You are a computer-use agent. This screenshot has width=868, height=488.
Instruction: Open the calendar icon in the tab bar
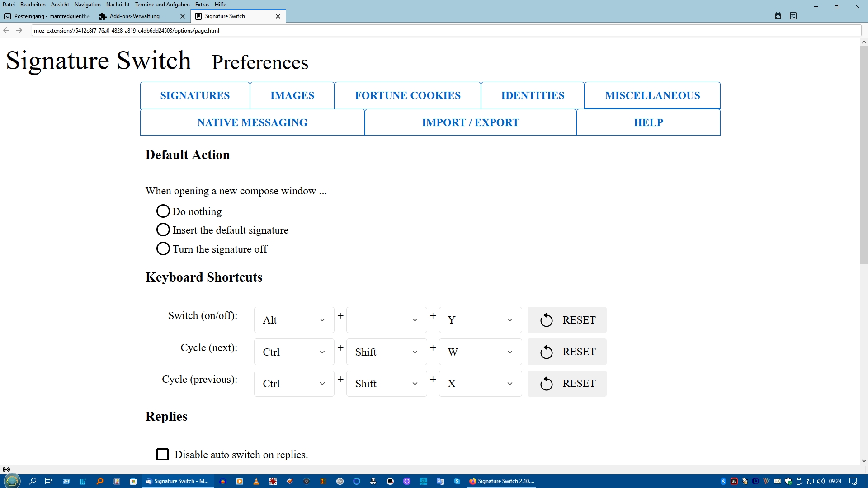[x=778, y=16]
